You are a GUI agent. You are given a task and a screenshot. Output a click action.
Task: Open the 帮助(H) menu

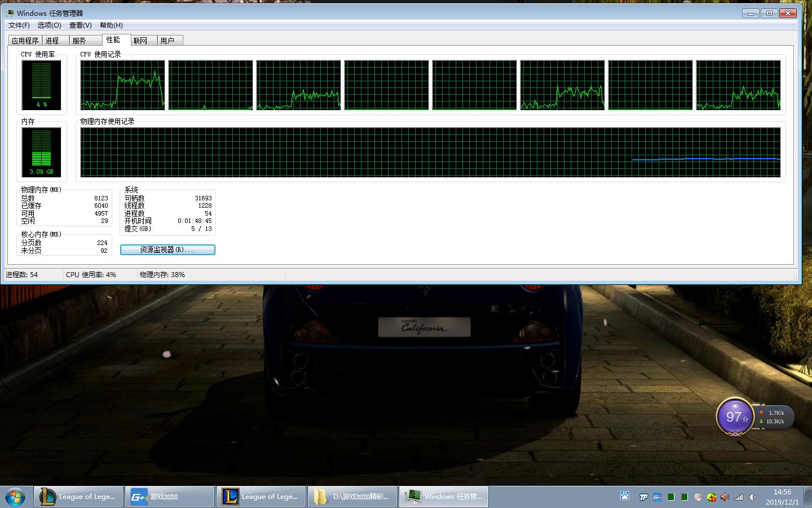111,25
